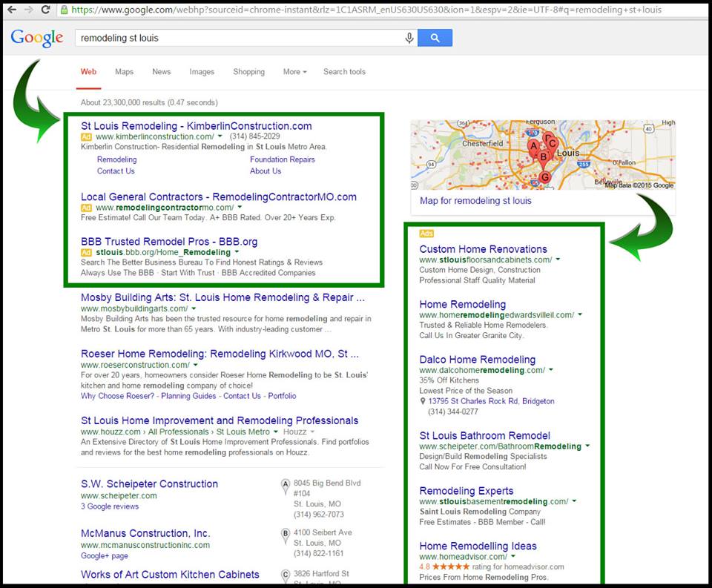
Task: Click the microphone voice search icon
Action: point(409,38)
